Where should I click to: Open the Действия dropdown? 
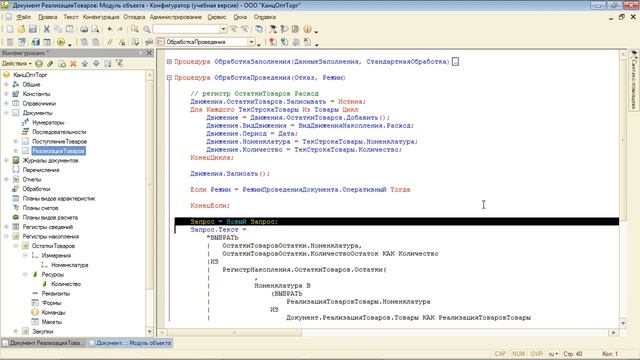tap(16, 64)
